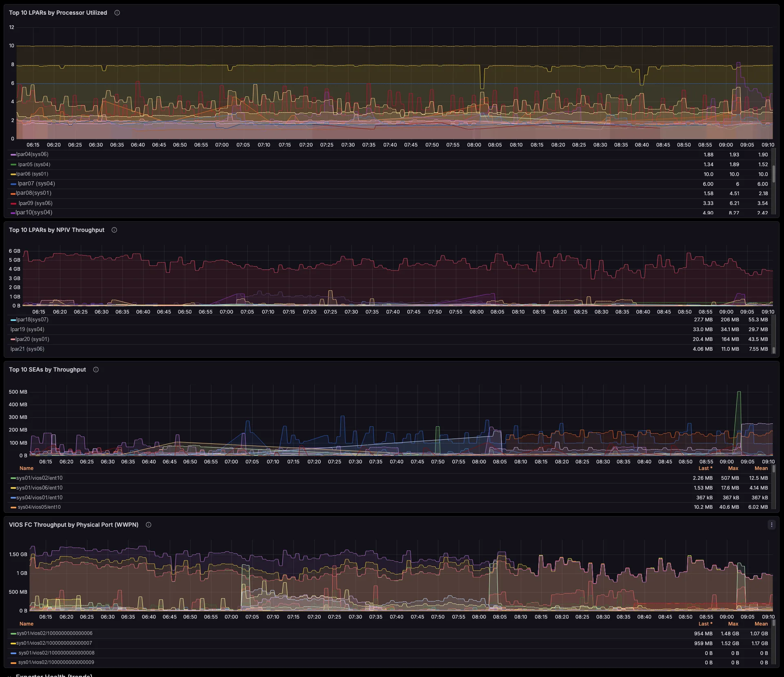Select sys01/vios02/ent10 legend entry
The width and height of the screenshot is (784, 677).
pos(39,478)
